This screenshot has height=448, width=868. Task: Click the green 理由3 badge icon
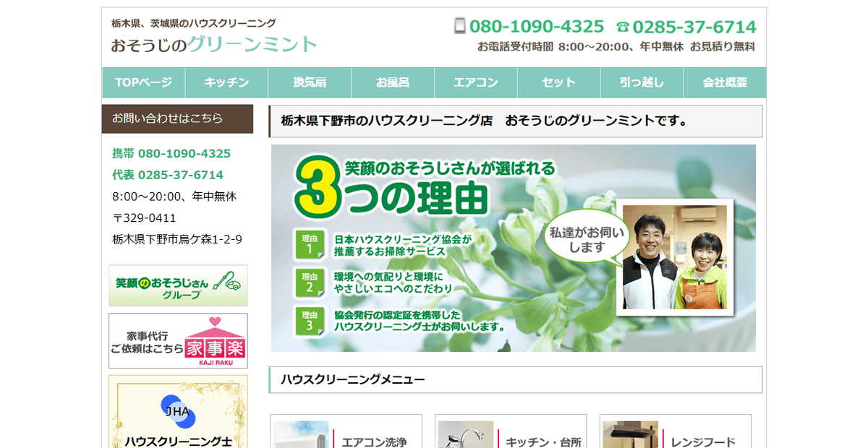tap(309, 321)
